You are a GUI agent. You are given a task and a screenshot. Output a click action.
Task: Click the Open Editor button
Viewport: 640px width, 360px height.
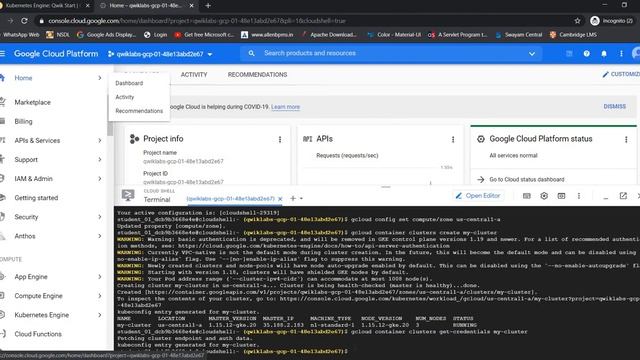point(478,196)
